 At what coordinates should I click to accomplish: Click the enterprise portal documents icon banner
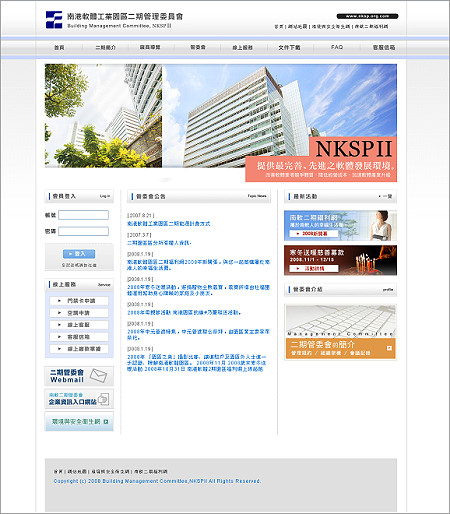coord(79,399)
